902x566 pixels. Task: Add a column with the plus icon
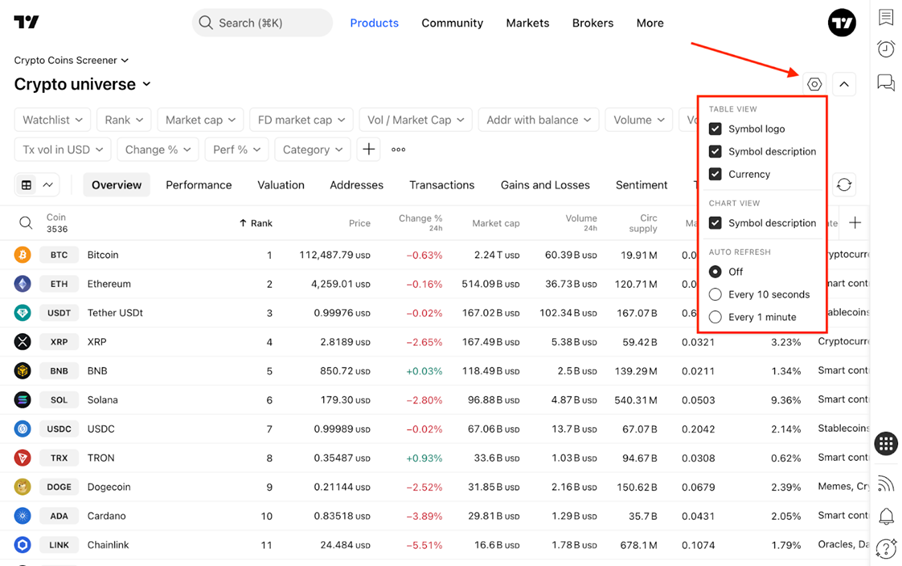point(855,223)
